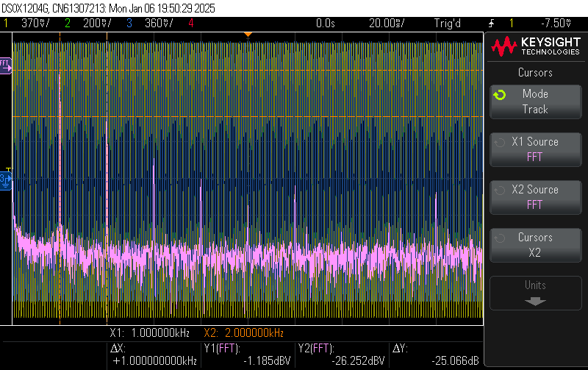
Task: Select the channel 4 indicator
Action: point(191,24)
